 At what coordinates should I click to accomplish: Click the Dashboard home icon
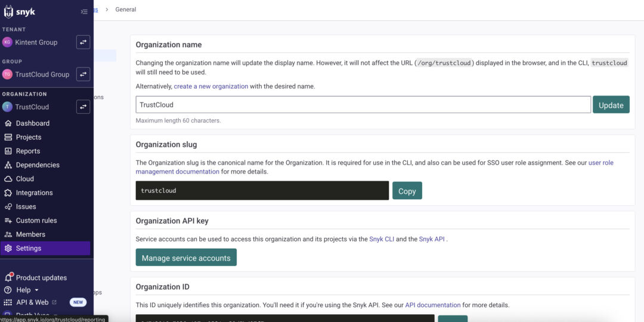[8, 123]
